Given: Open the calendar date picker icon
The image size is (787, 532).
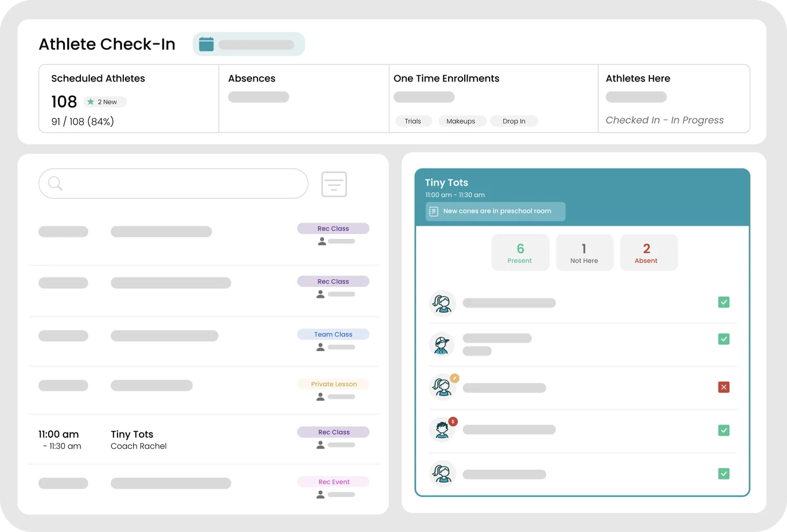Looking at the screenshot, I should pos(206,44).
